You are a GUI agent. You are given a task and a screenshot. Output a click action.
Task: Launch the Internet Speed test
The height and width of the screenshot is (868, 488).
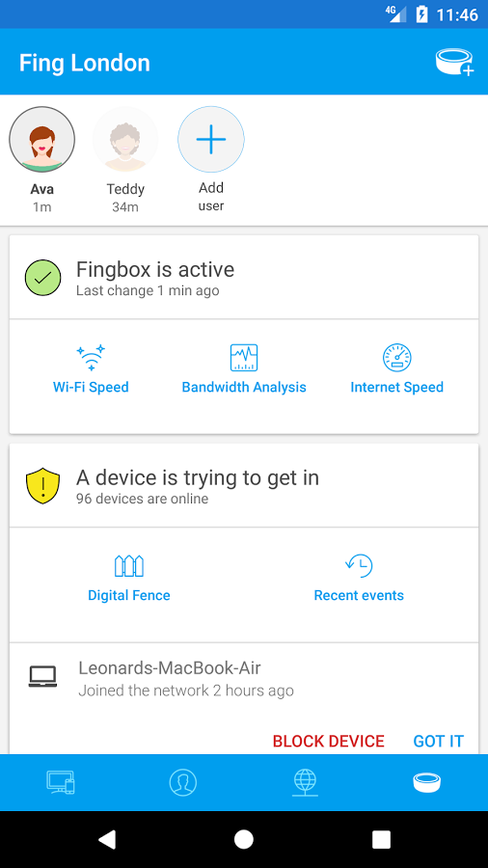click(x=396, y=368)
